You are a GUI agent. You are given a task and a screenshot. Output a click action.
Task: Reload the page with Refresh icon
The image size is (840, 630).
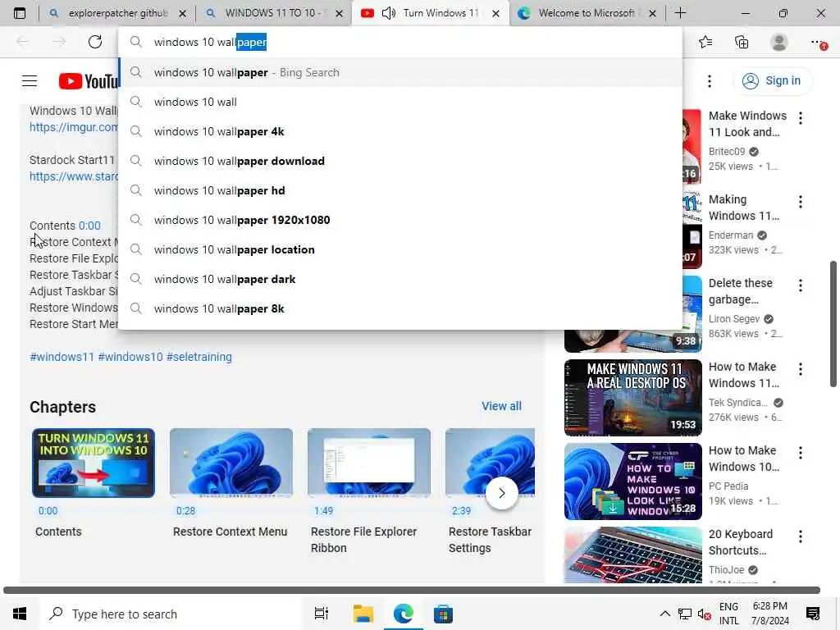(x=95, y=42)
